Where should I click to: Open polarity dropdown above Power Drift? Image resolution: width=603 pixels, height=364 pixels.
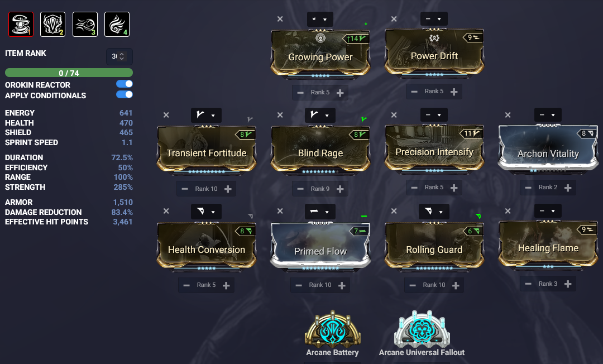pyautogui.click(x=434, y=19)
